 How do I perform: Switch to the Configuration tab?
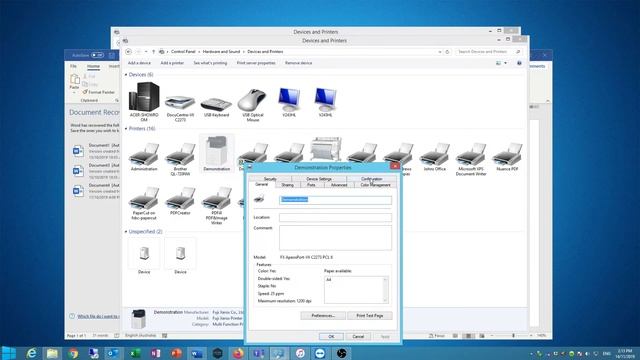[371, 179]
